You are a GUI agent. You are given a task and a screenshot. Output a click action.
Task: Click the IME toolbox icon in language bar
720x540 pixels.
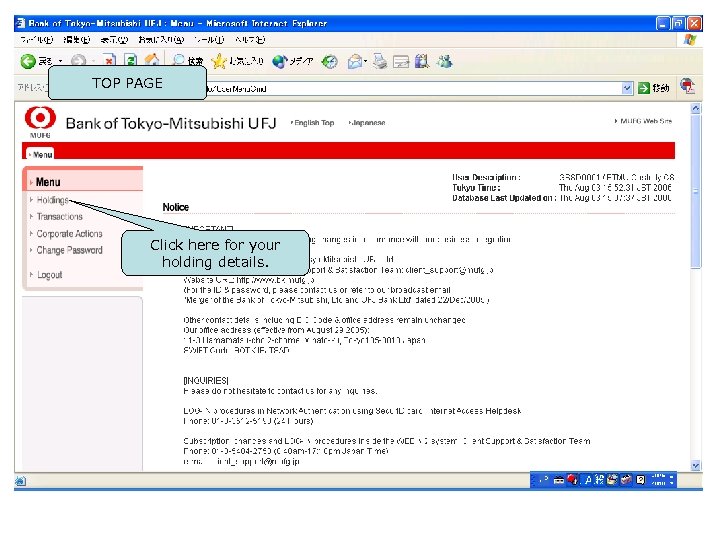click(x=626, y=480)
